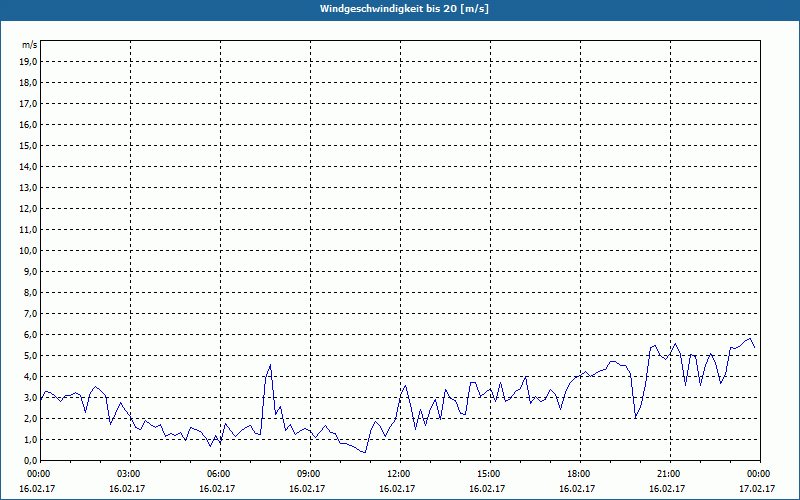Click the "17.02.17" date label

pyautogui.click(x=757, y=488)
